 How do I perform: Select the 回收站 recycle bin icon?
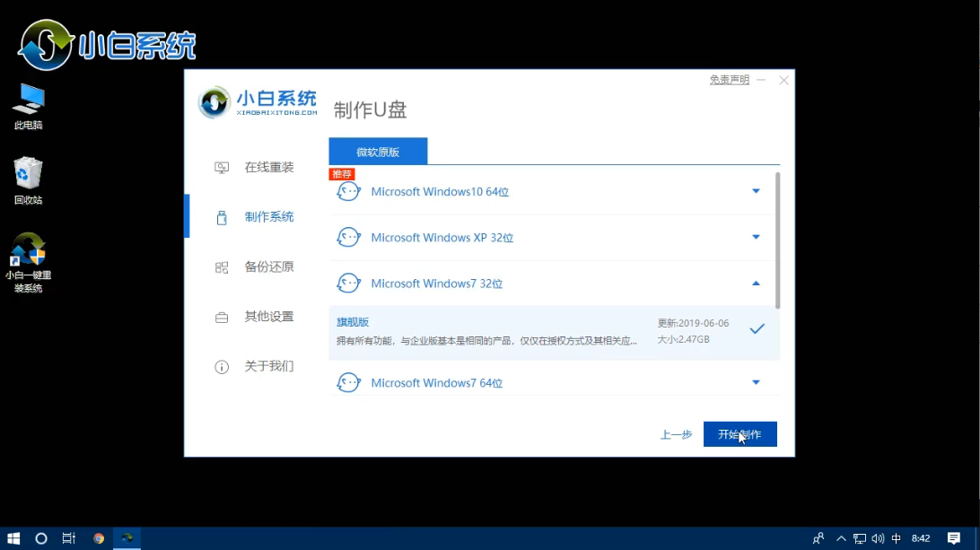[x=28, y=180]
